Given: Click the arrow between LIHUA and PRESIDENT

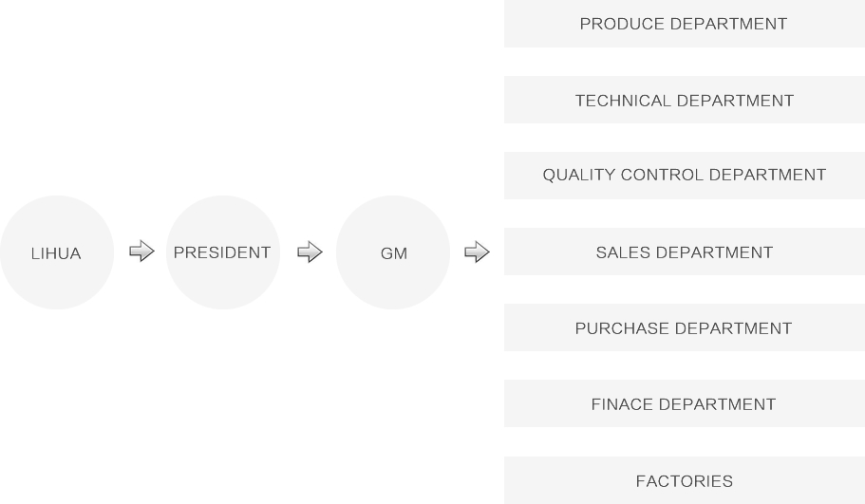Looking at the screenshot, I should click(x=141, y=252).
